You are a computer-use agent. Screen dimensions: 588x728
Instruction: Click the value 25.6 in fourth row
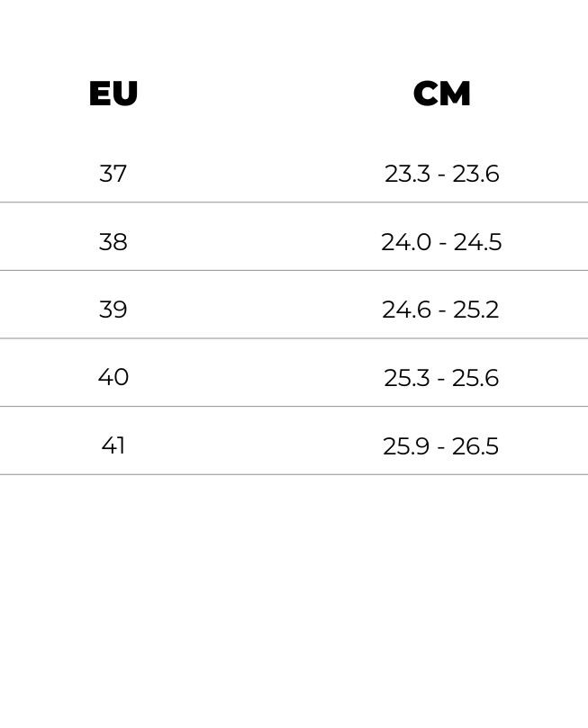pos(475,378)
